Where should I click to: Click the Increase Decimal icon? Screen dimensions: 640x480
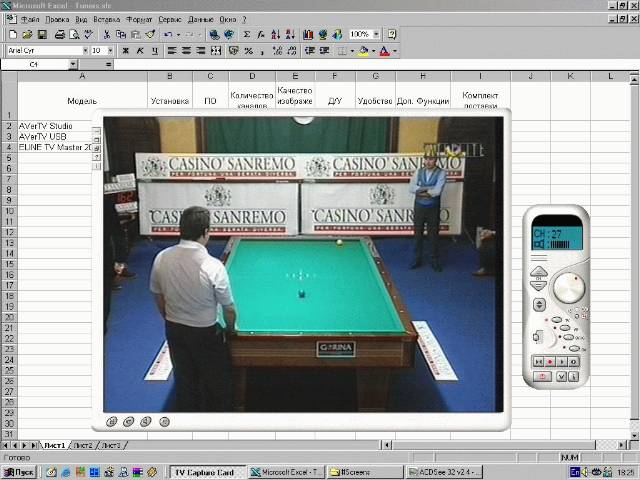pos(278,51)
